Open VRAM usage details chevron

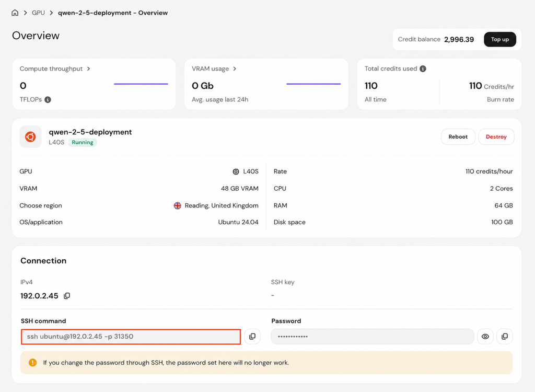pyautogui.click(x=235, y=68)
